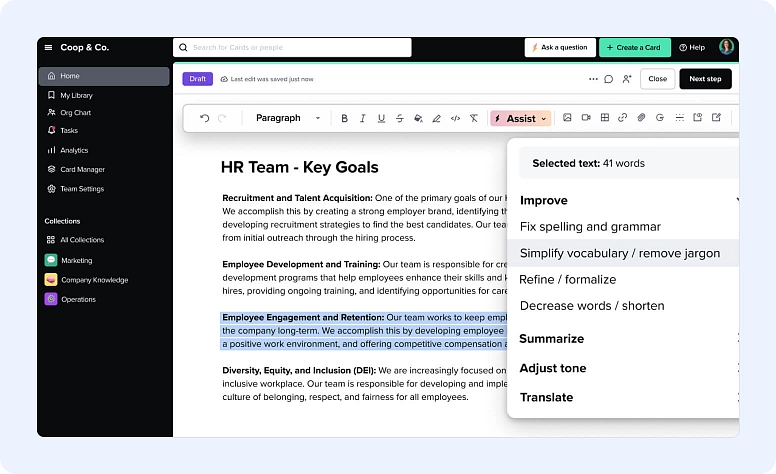The height and width of the screenshot is (474, 776).
Task: Apply strikethrough to selected text
Action: 399,118
